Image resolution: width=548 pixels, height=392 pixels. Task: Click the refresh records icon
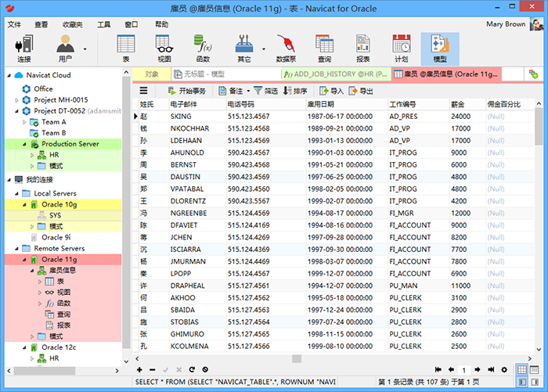(192, 369)
